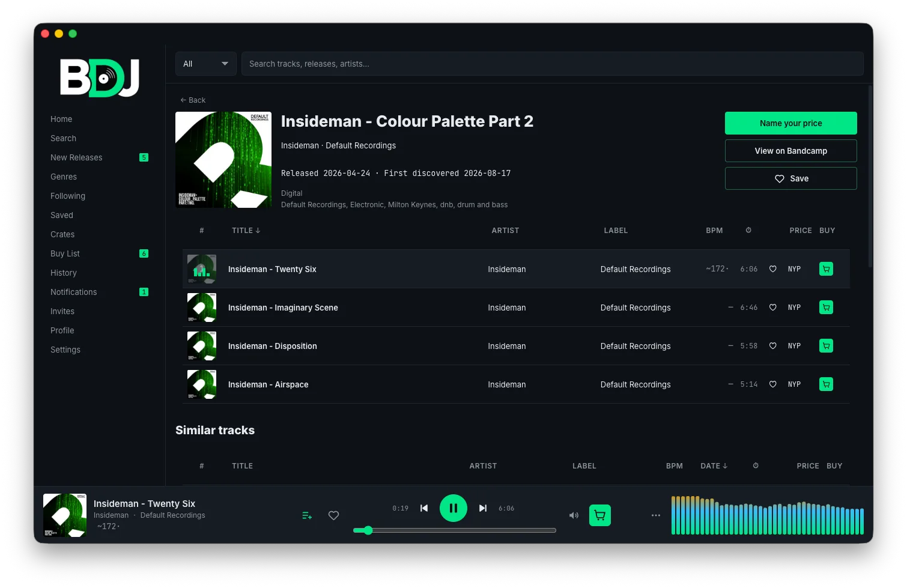Open Search in the sidebar
This screenshot has width=907, height=588.
pos(63,138)
